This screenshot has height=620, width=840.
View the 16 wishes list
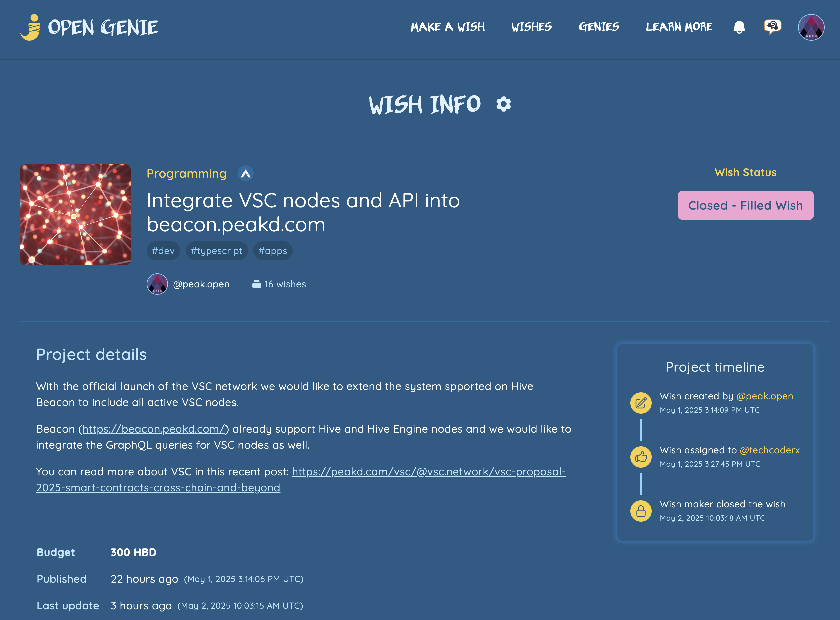click(x=285, y=284)
